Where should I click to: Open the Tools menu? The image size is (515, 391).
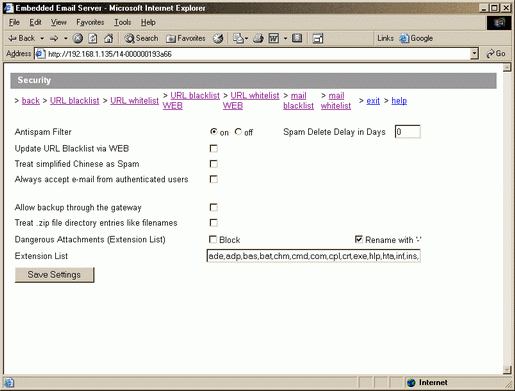(123, 22)
